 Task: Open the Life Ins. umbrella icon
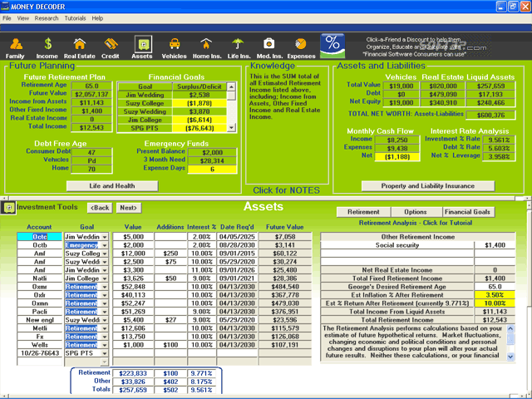[239, 48]
